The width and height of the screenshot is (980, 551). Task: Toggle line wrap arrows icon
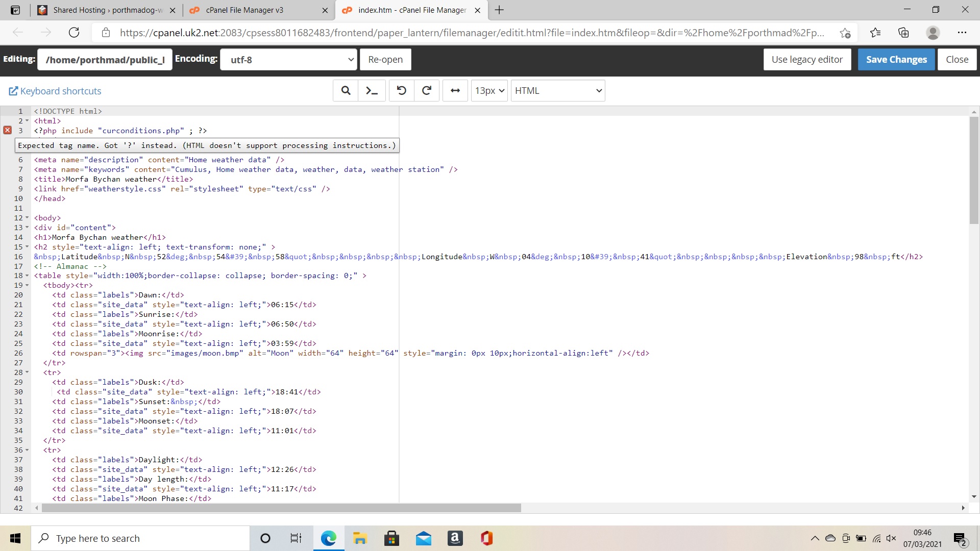pos(455,91)
